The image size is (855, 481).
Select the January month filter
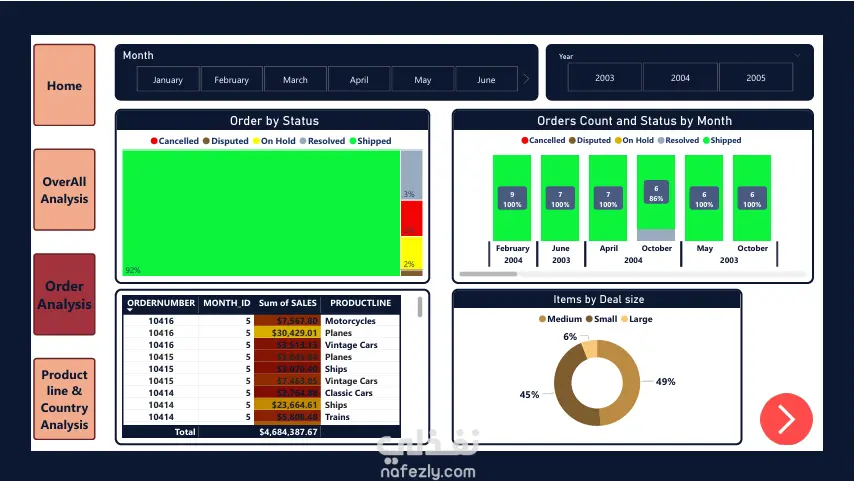167,80
